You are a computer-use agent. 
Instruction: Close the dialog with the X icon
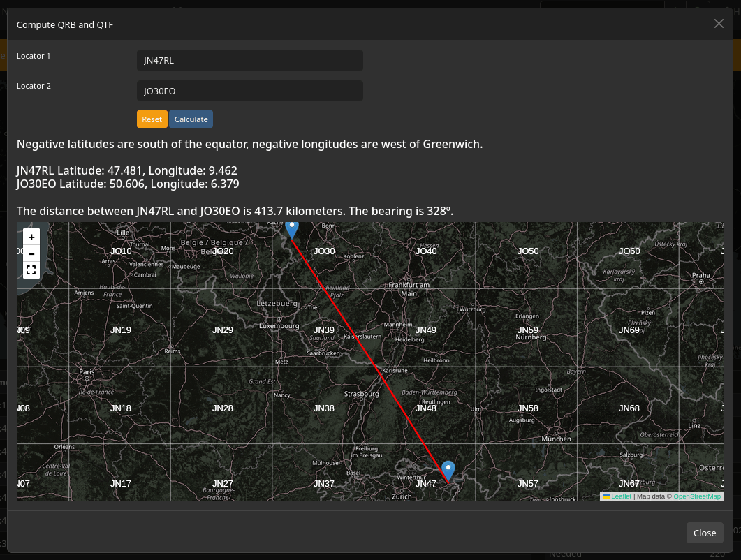pyautogui.click(x=719, y=24)
